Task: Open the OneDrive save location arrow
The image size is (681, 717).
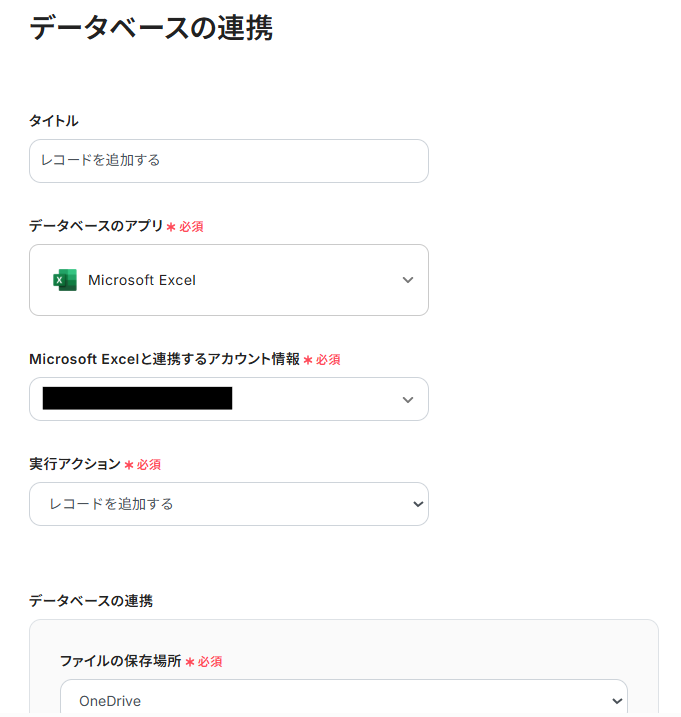Action: tap(616, 701)
